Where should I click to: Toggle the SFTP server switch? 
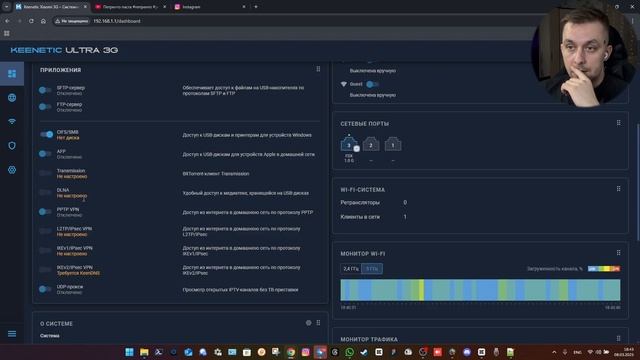point(45,90)
